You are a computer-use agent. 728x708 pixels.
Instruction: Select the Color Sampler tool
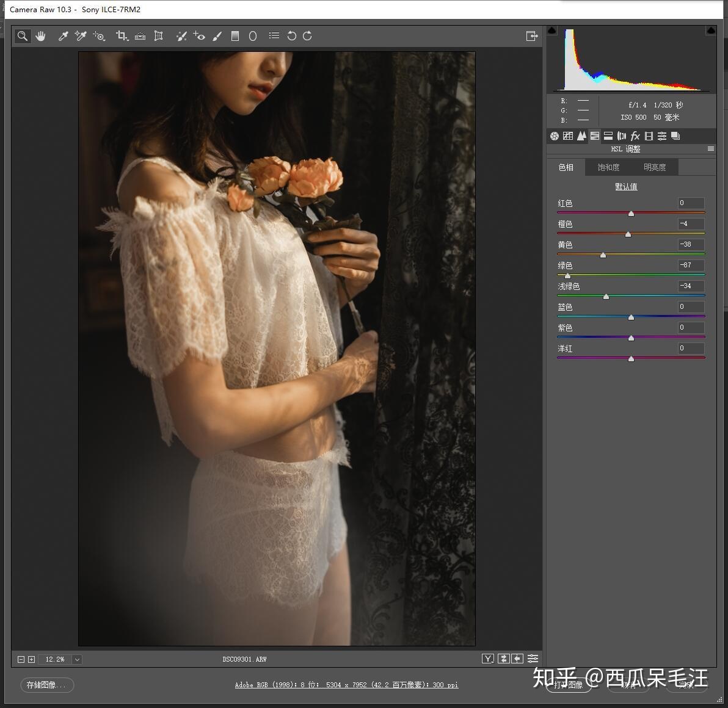[81, 36]
